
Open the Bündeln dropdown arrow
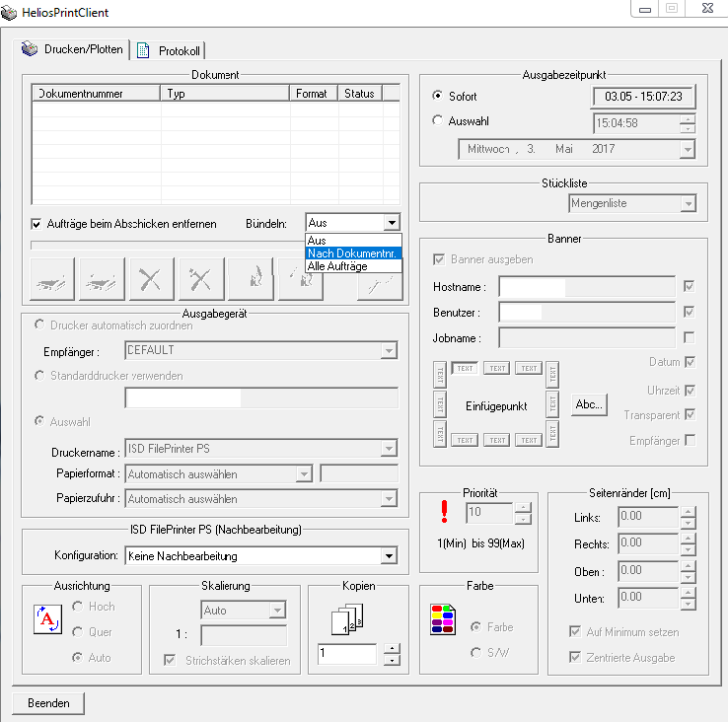coord(392,223)
